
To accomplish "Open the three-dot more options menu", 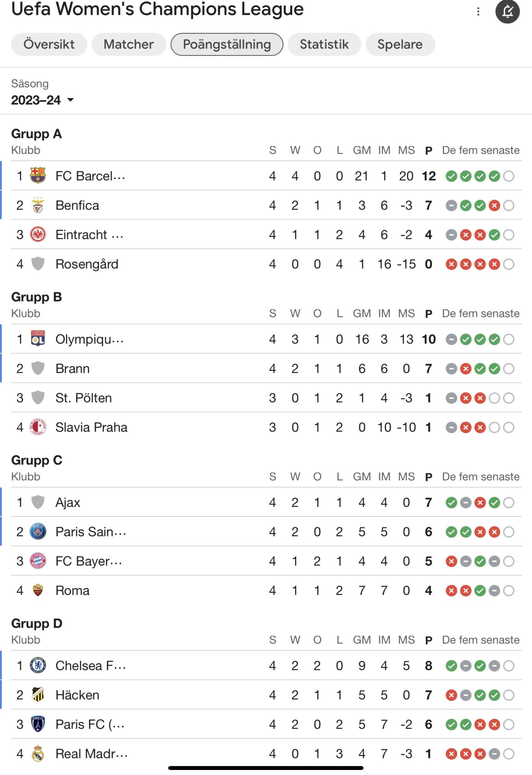I will tap(478, 12).
